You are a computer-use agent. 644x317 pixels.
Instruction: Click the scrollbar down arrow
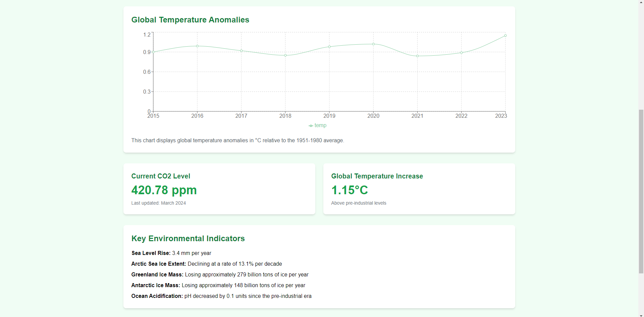click(x=641, y=315)
